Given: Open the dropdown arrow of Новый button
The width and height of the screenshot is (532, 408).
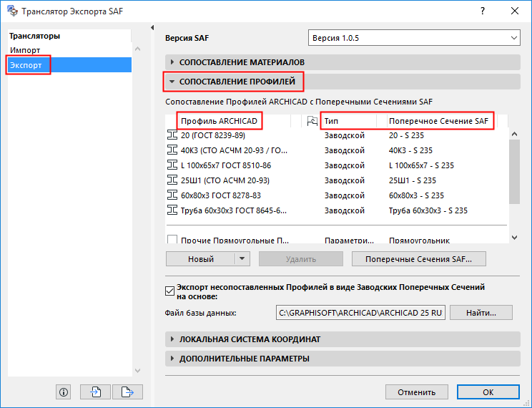Looking at the screenshot, I should pyautogui.click(x=242, y=259).
